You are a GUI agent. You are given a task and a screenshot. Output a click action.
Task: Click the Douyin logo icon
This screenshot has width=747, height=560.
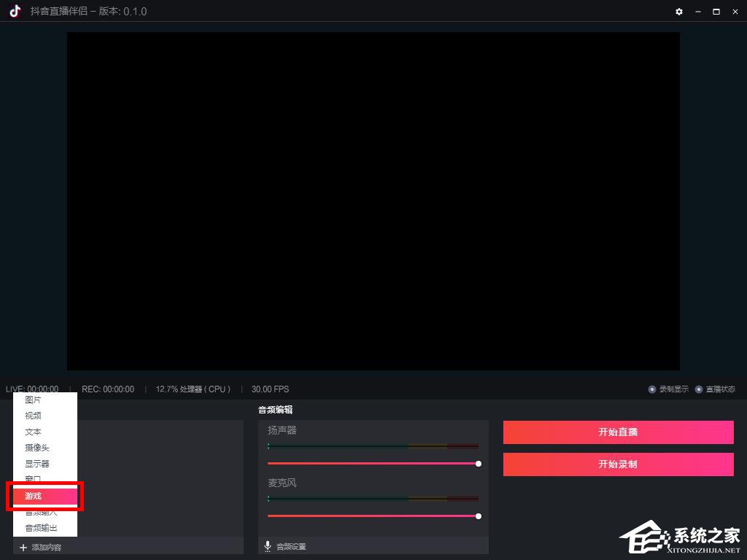point(15,10)
